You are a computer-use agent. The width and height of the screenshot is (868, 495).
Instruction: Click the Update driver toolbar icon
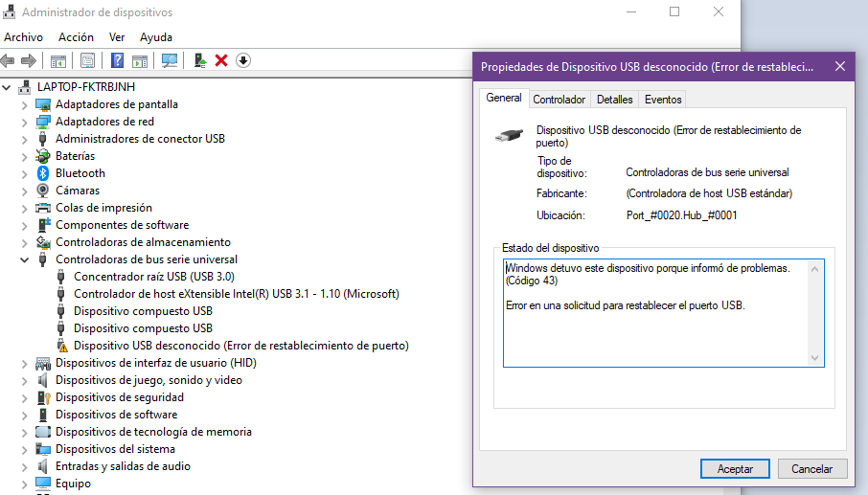pyautogui.click(x=200, y=60)
